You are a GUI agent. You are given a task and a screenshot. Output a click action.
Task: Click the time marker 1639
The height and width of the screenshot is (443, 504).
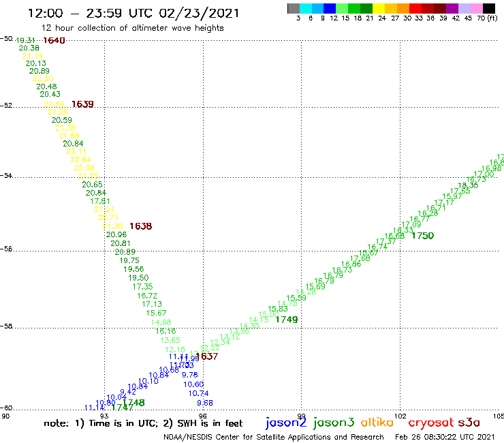click(x=82, y=104)
